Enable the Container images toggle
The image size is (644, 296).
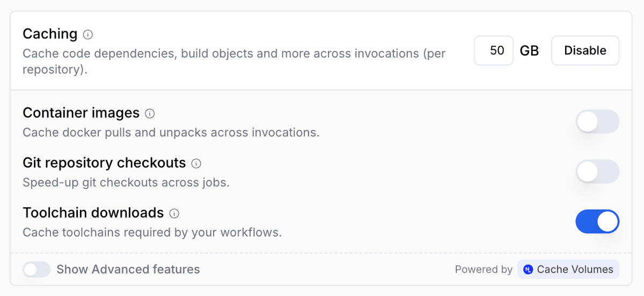[x=597, y=122]
